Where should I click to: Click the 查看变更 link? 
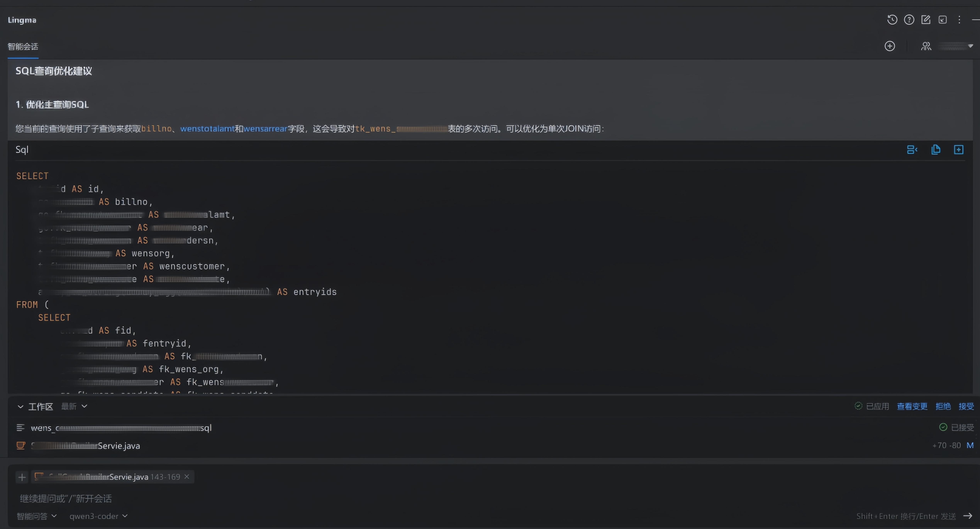pyautogui.click(x=912, y=407)
